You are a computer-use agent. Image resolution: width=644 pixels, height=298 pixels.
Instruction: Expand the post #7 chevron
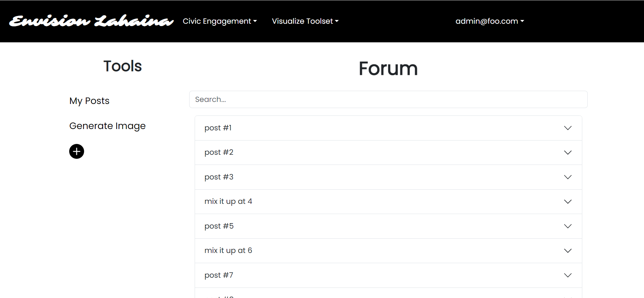[x=568, y=275]
